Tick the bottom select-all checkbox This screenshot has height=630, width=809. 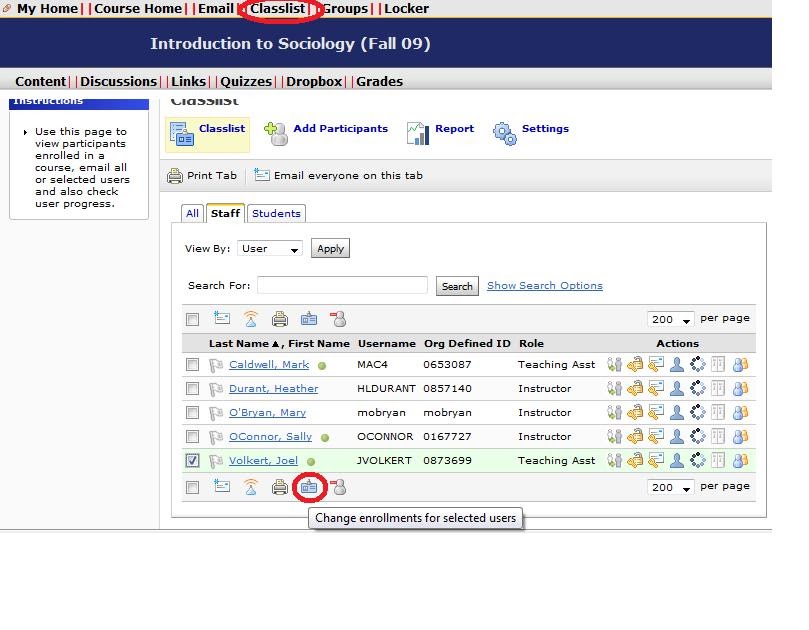[192, 487]
